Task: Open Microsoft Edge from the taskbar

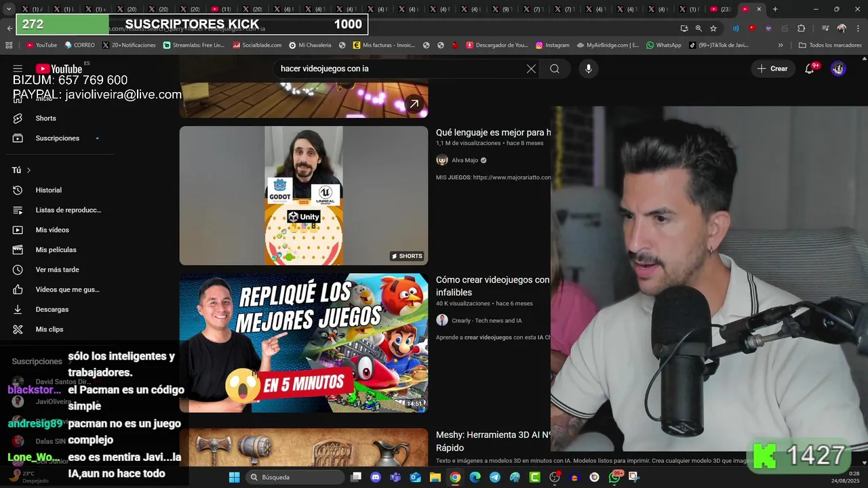Action: 475,477
